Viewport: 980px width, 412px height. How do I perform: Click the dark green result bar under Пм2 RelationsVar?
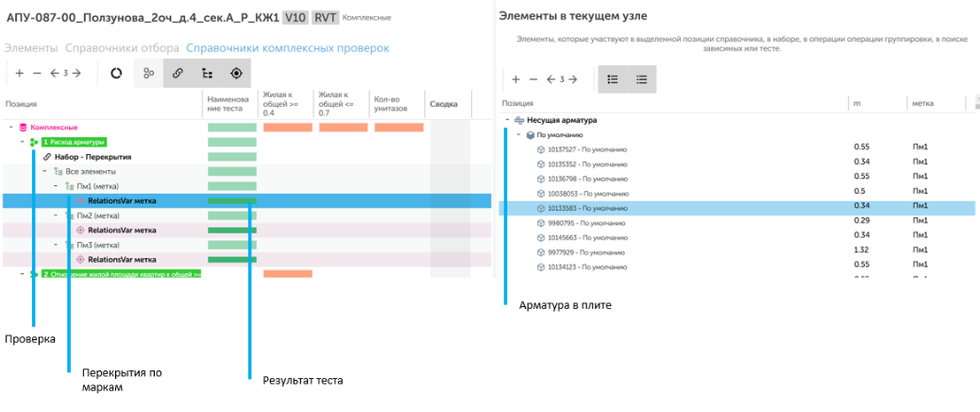[232, 230]
